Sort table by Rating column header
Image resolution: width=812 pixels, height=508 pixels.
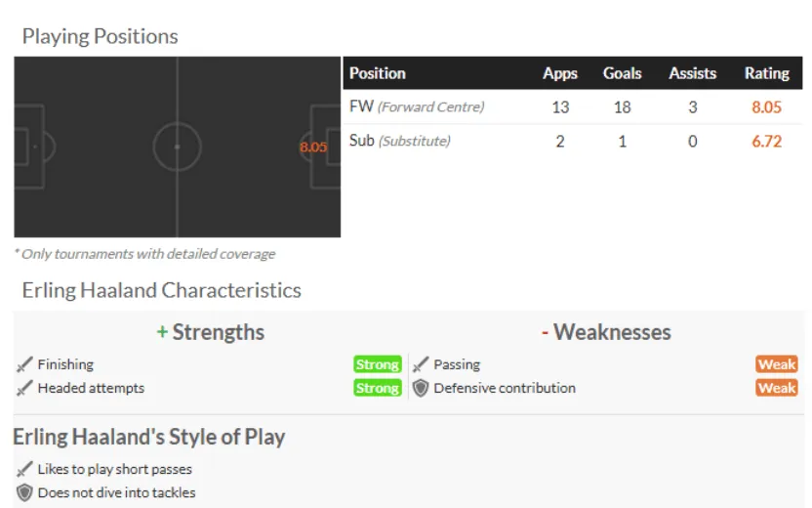click(x=766, y=73)
